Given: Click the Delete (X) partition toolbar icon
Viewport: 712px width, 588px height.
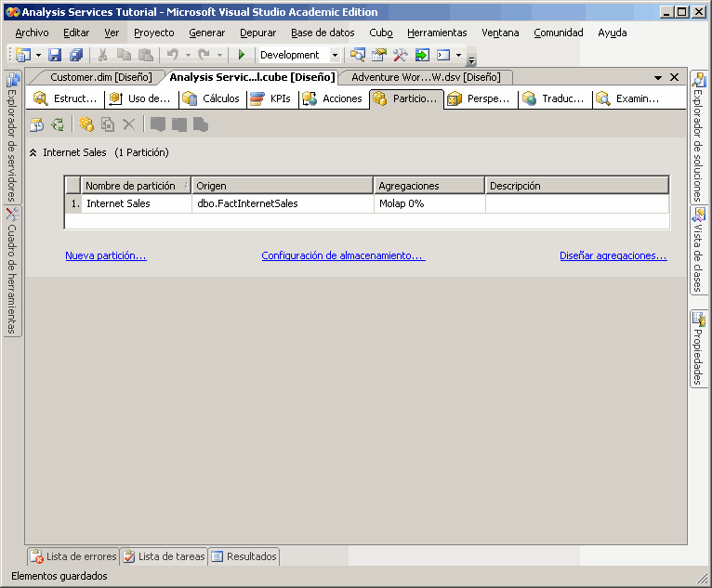Looking at the screenshot, I should (129, 124).
